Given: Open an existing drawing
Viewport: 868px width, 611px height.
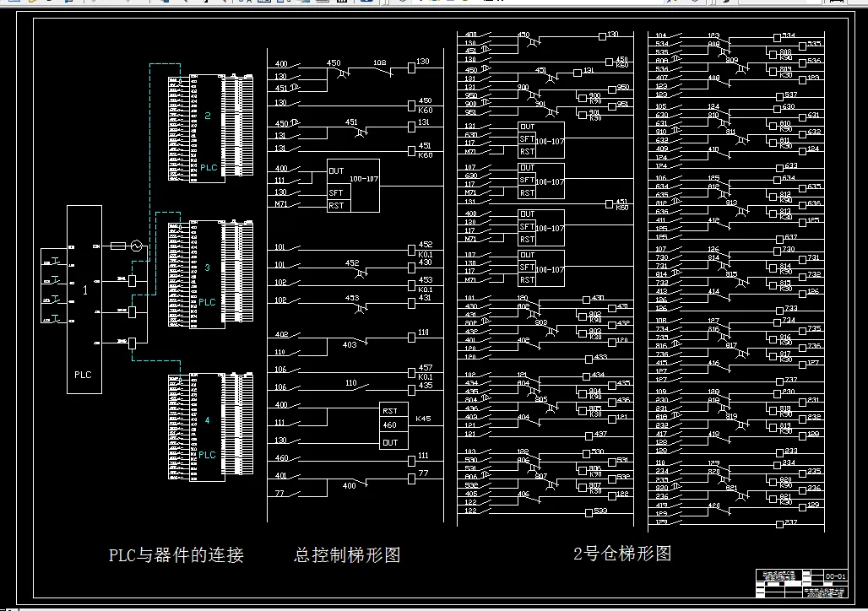Looking at the screenshot, I should click(31, 4).
